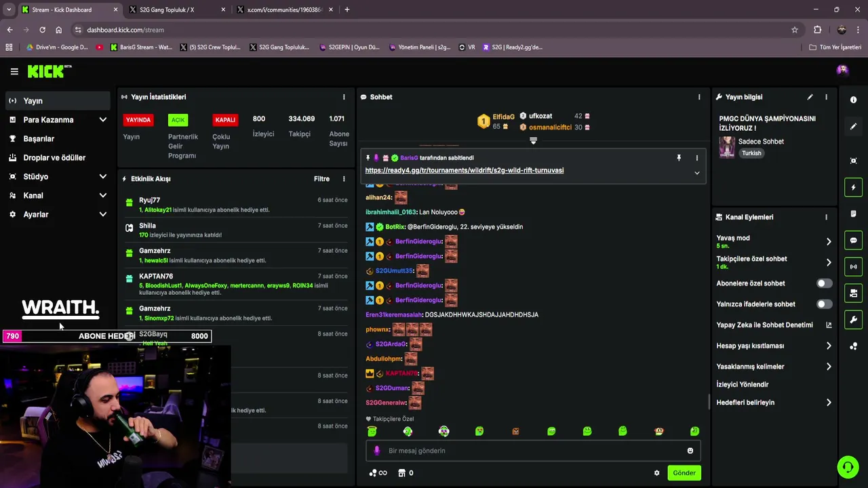Click the pin icon on pinned message
868x488 pixels.
(x=678, y=158)
